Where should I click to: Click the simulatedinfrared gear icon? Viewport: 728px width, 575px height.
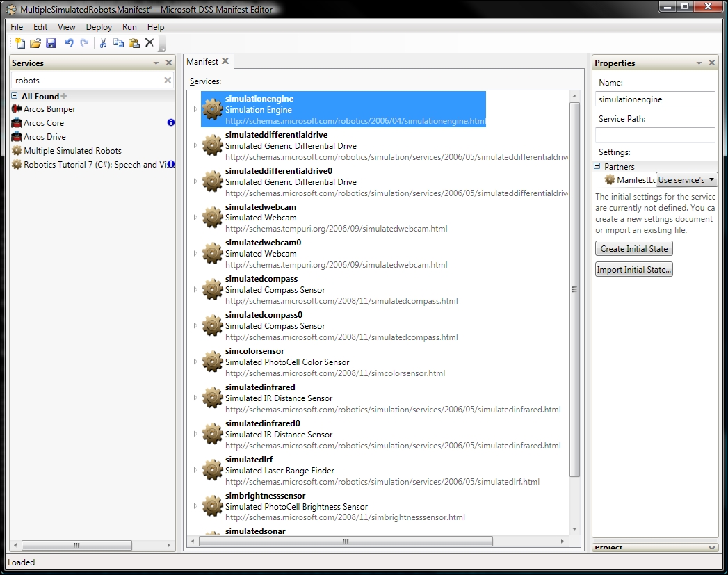coord(213,398)
